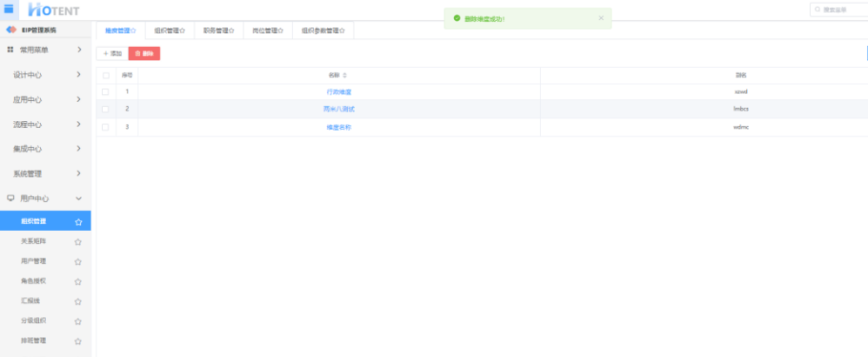Tick the checkbox for row 行政维度

tap(105, 91)
